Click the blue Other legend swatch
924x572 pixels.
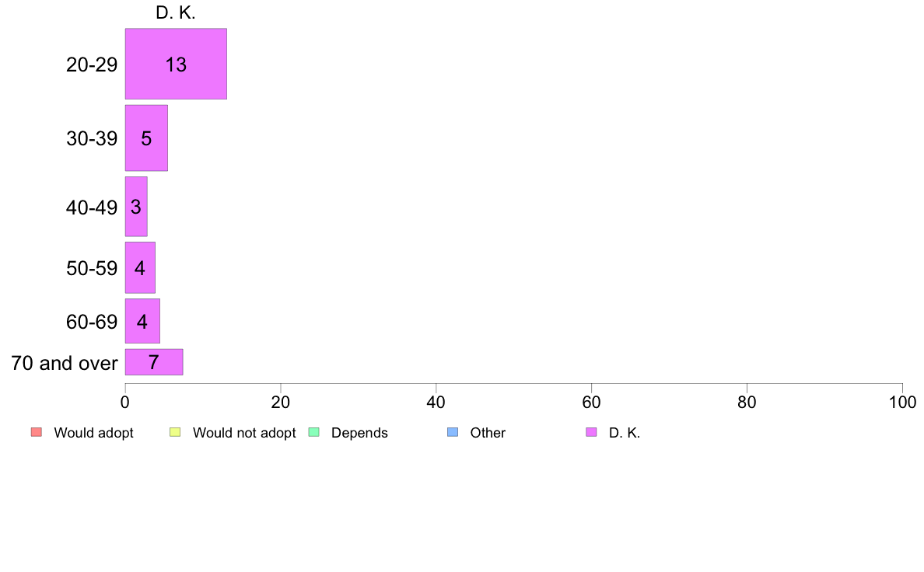(x=453, y=432)
